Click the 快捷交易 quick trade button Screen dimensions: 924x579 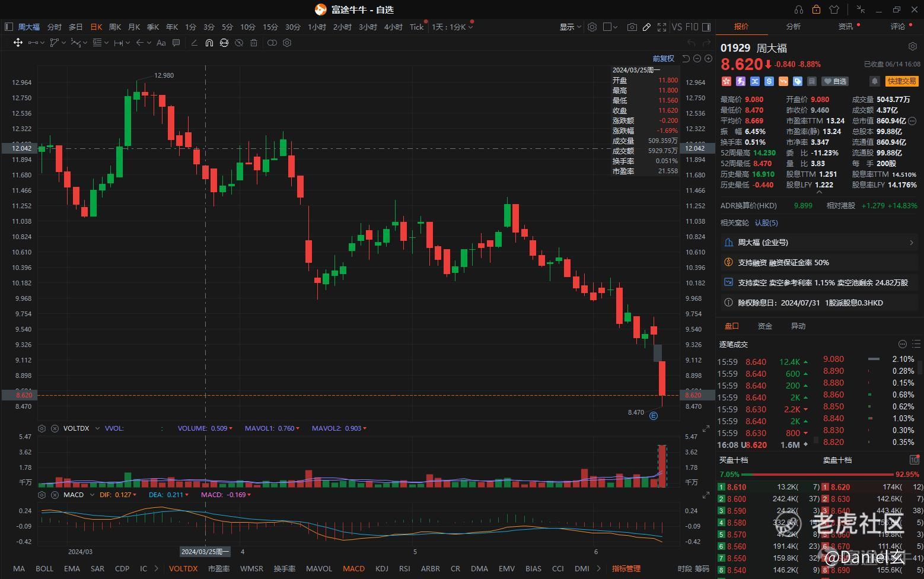[901, 81]
